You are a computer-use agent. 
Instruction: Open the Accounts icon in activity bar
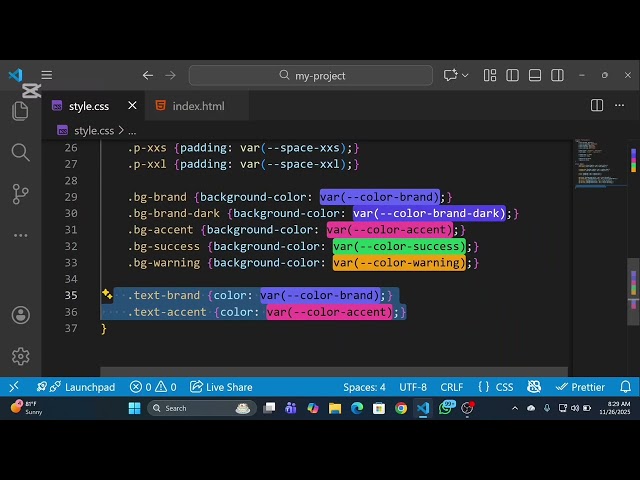(20, 315)
